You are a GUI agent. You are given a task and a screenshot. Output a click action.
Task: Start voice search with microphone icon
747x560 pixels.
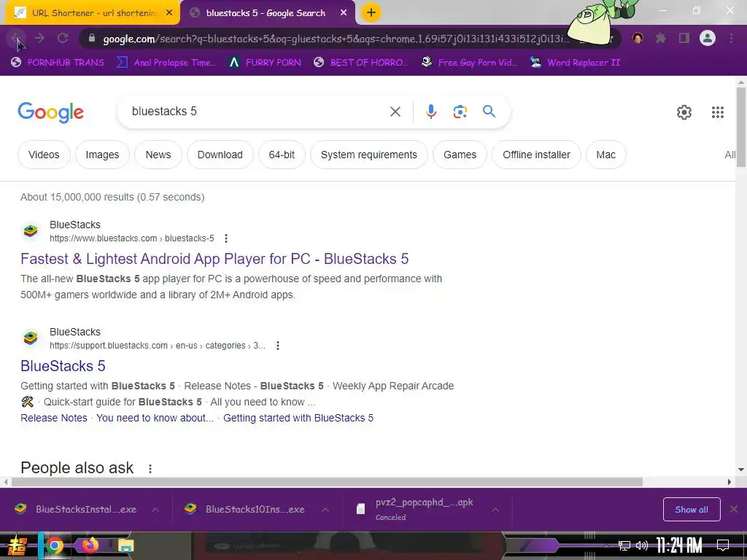(x=430, y=112)
